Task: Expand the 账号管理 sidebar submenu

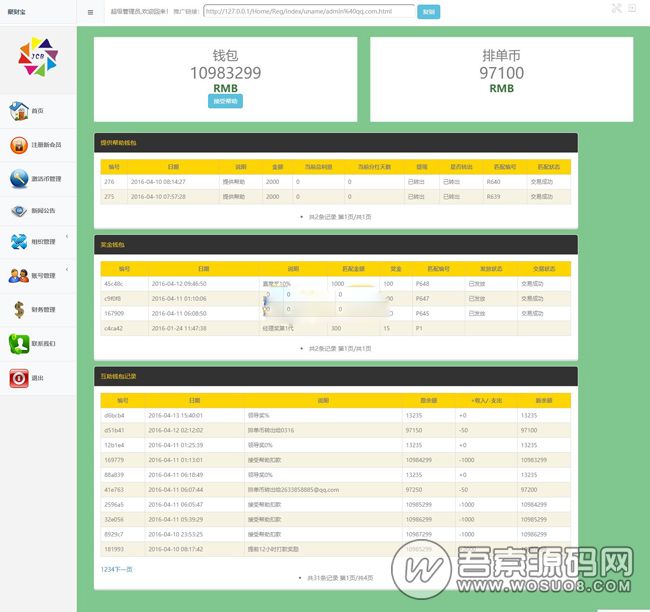Action: [38, 275]
